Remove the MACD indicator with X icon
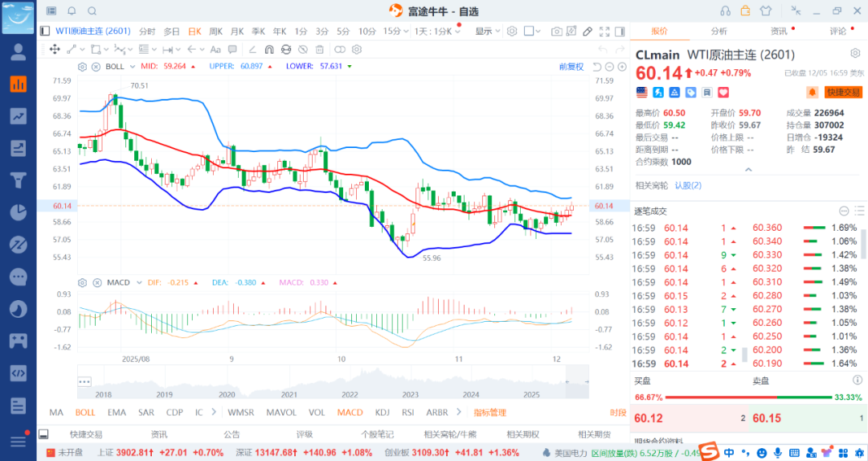Screen dimensions: 868x461 [97, 282]
